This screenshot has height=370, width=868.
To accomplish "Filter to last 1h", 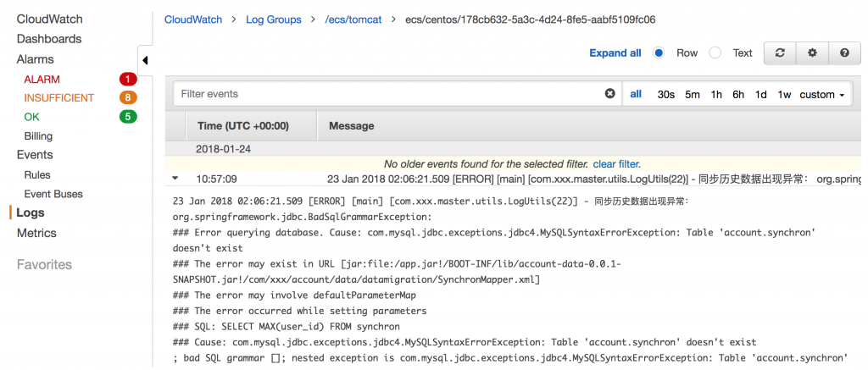I will 716,95.
